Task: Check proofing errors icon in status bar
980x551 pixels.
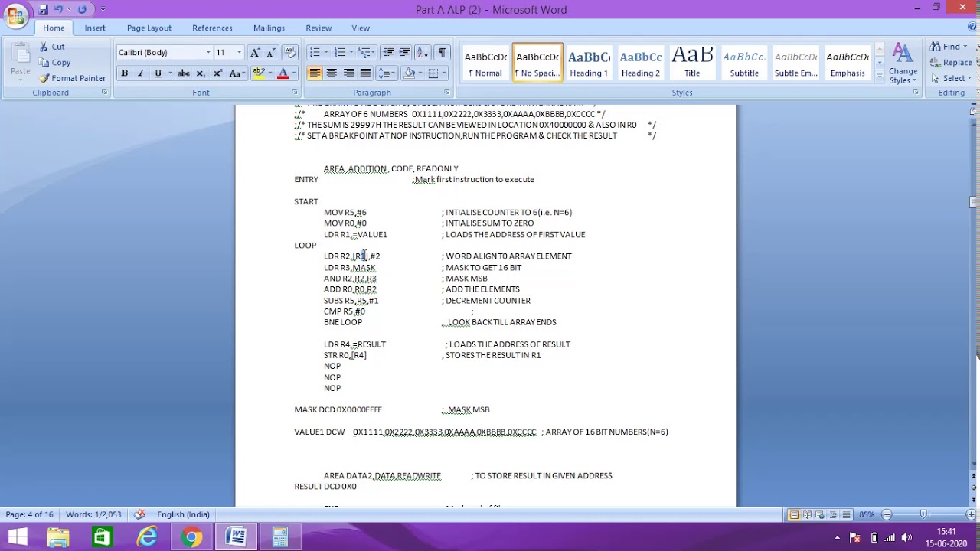Action: (x=139, y=514)
